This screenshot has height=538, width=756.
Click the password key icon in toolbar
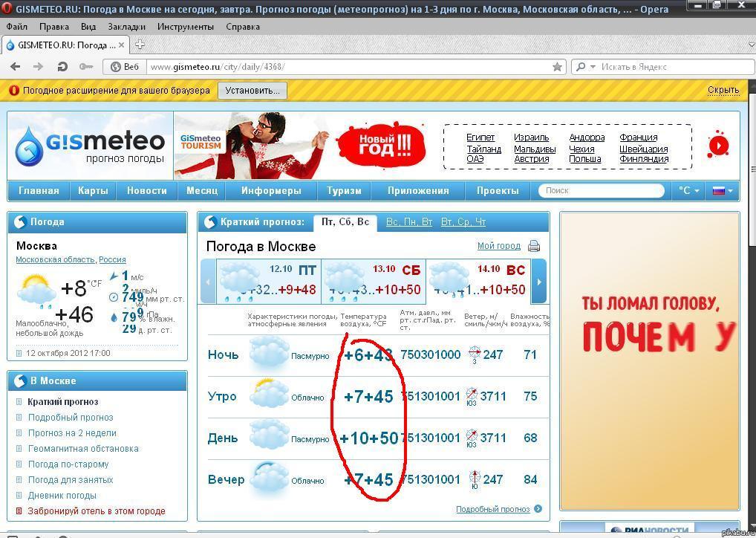click(x=86, y=67)
